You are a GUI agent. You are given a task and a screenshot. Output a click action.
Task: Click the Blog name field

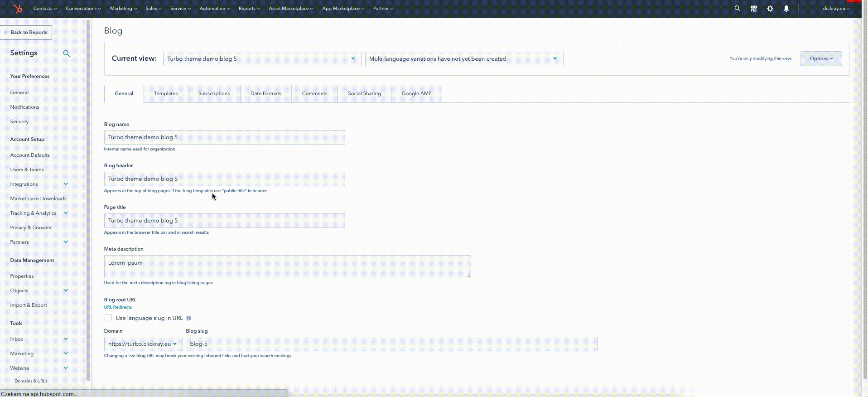(x=224, y=137)
